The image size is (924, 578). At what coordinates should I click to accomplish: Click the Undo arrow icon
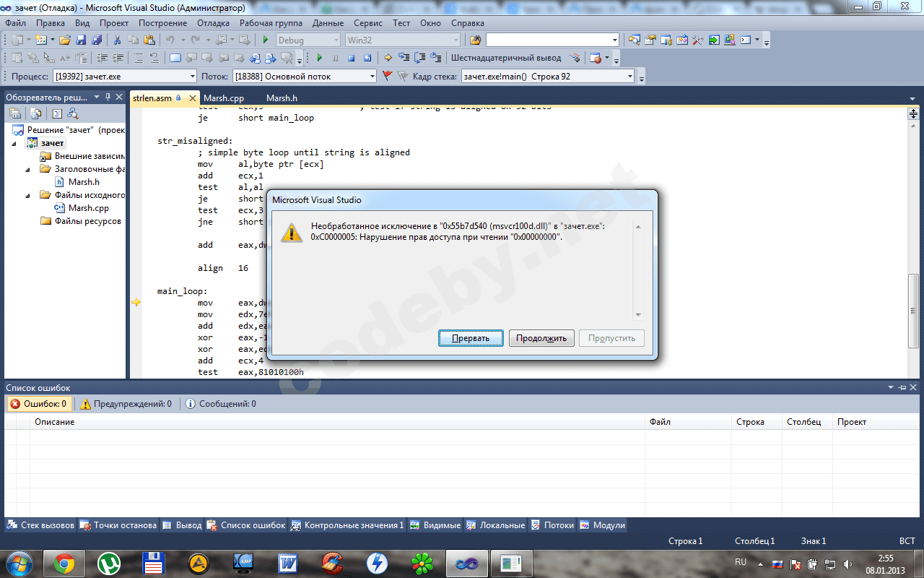click(170, 40)
